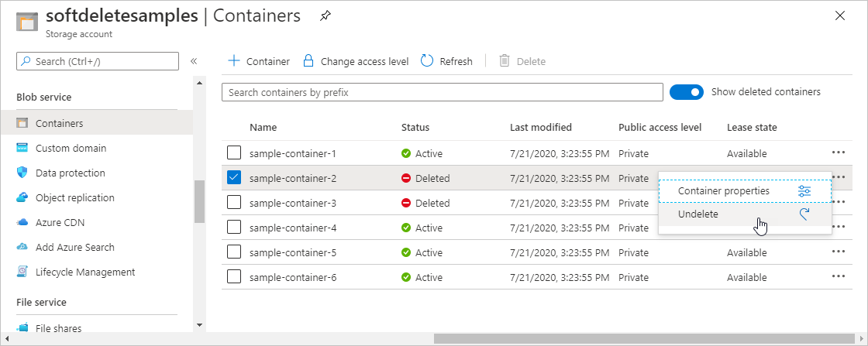
Task: Collapse the sidebar with double chevron
Action: point(194,61)
